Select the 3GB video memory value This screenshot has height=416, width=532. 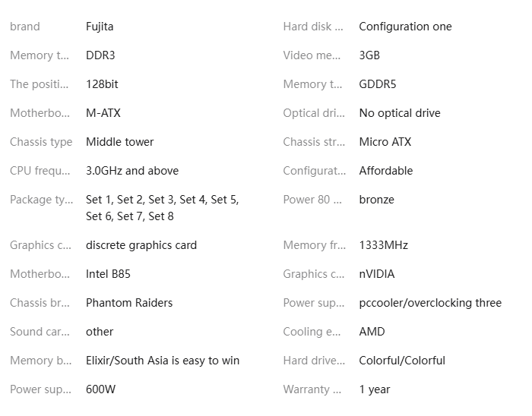tap(369, 55)
